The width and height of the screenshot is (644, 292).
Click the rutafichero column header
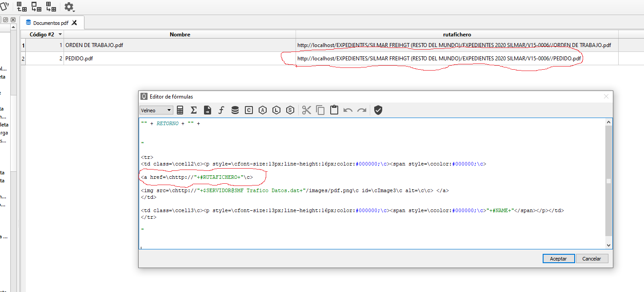456,34
